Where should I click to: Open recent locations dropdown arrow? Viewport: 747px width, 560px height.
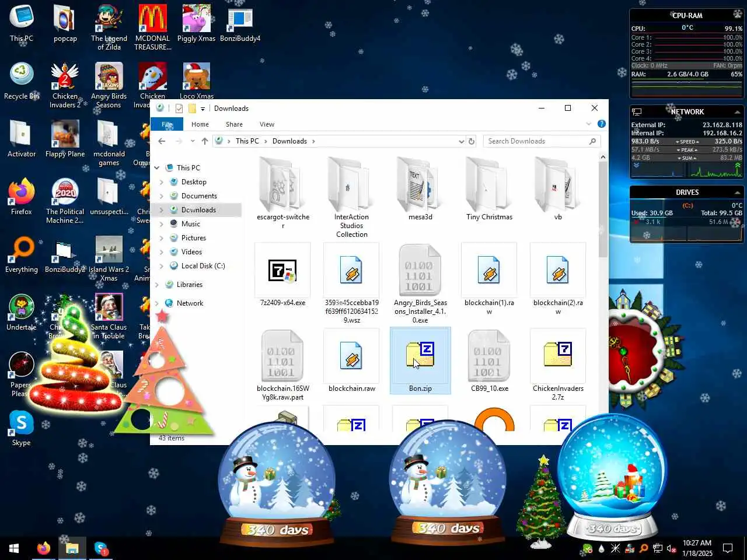point(192,141)
